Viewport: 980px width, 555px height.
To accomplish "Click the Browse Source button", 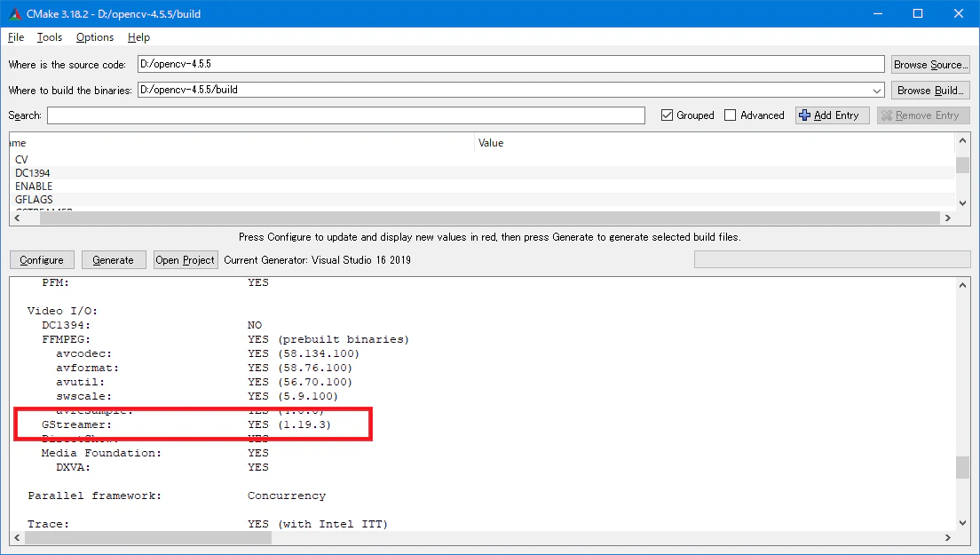I will click(x=930, y=64).
